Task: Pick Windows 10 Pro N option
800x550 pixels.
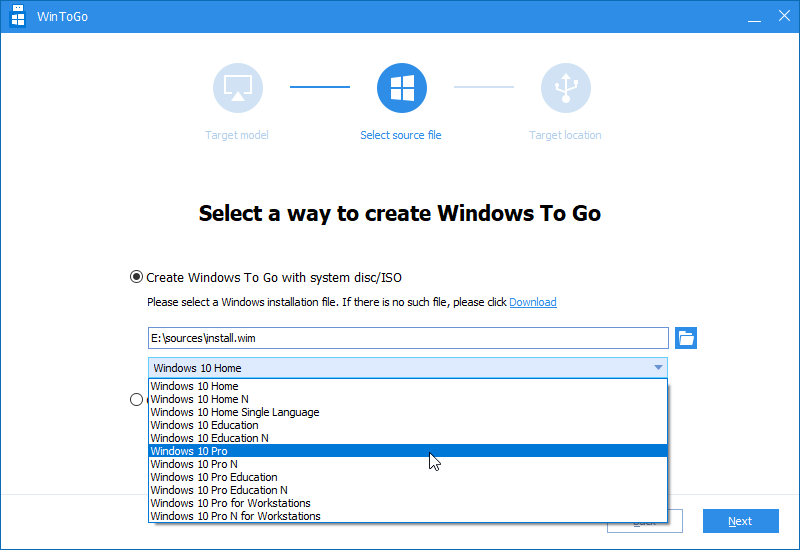Action: point(408,464)
